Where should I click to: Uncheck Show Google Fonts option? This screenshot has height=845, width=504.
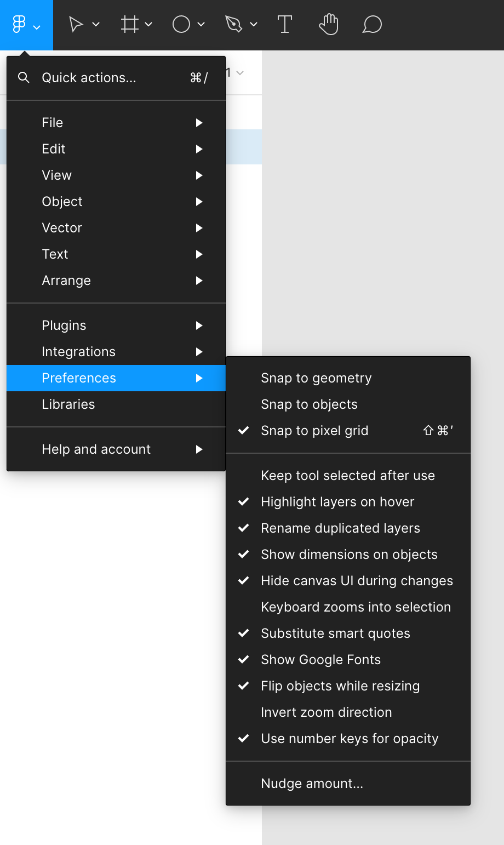[x=320, y=660]
